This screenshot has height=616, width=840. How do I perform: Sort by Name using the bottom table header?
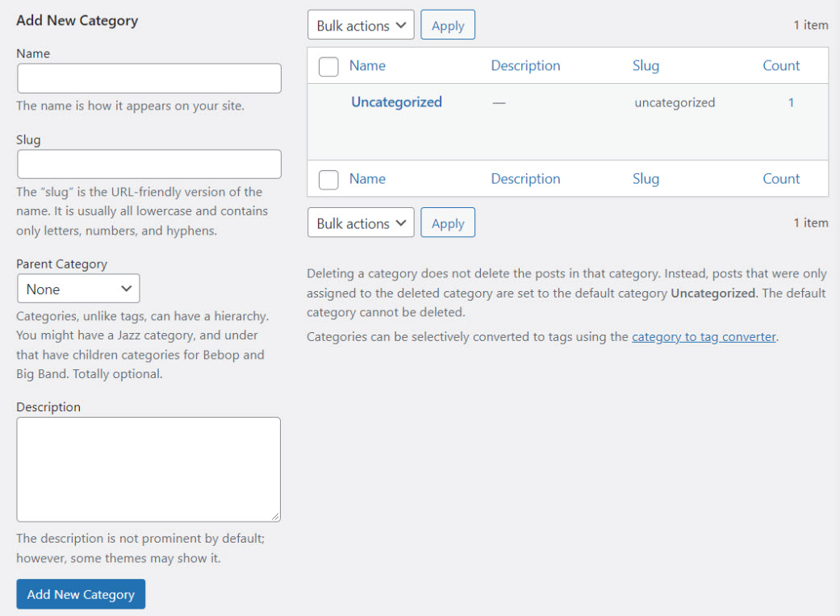[367, 178]
